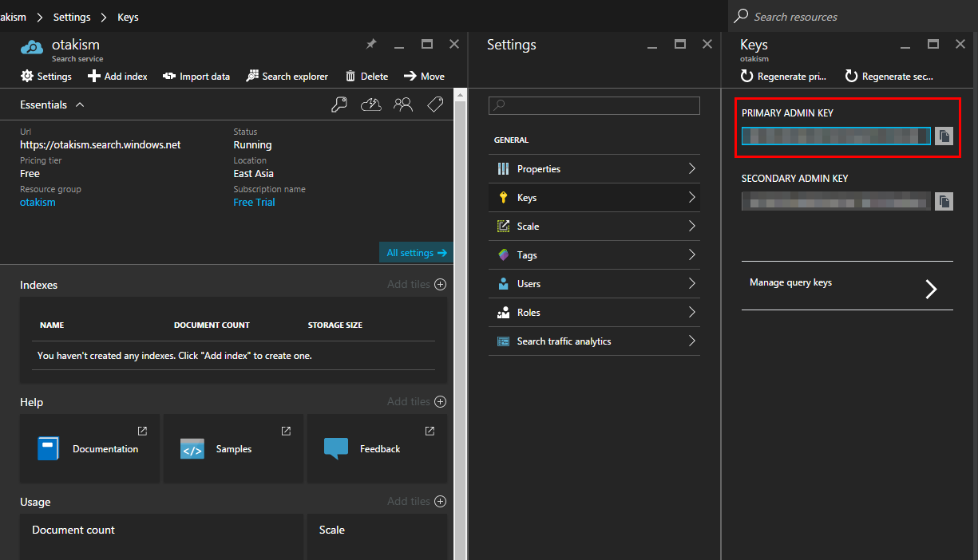Open the tags icon in Essentials

click(x=435, y=105)
